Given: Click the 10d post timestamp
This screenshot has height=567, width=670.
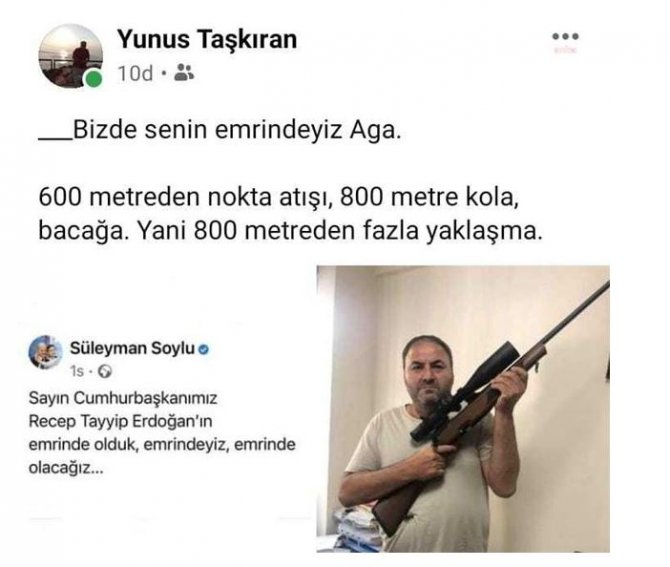Looking at the screenshot, I should (x=135, y=73).
